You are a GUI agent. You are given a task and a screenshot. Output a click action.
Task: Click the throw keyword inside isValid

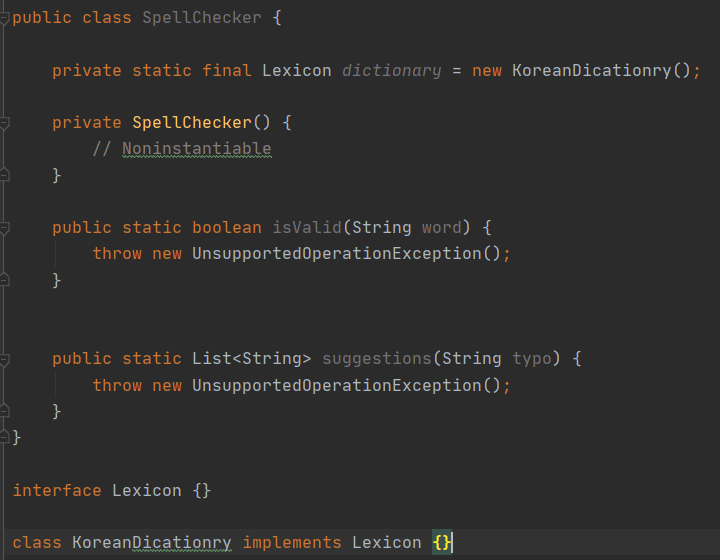pyautogui.click(x=117, y=253)
